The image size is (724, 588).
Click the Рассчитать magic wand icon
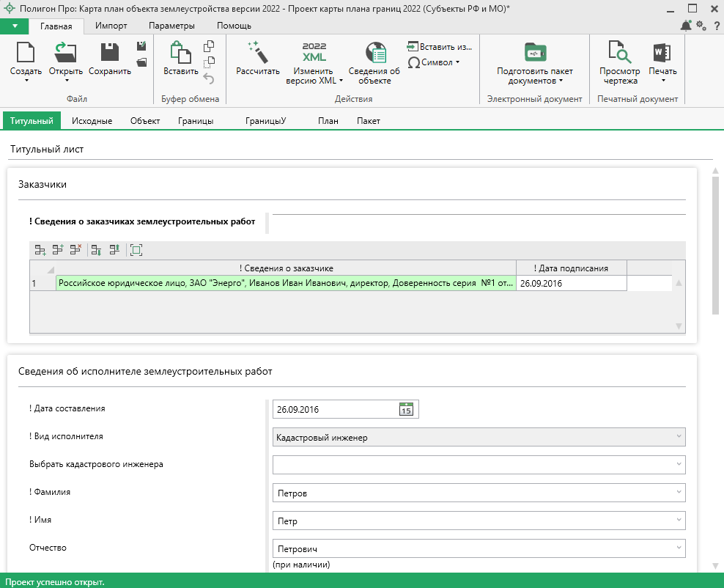pos(257,53)
